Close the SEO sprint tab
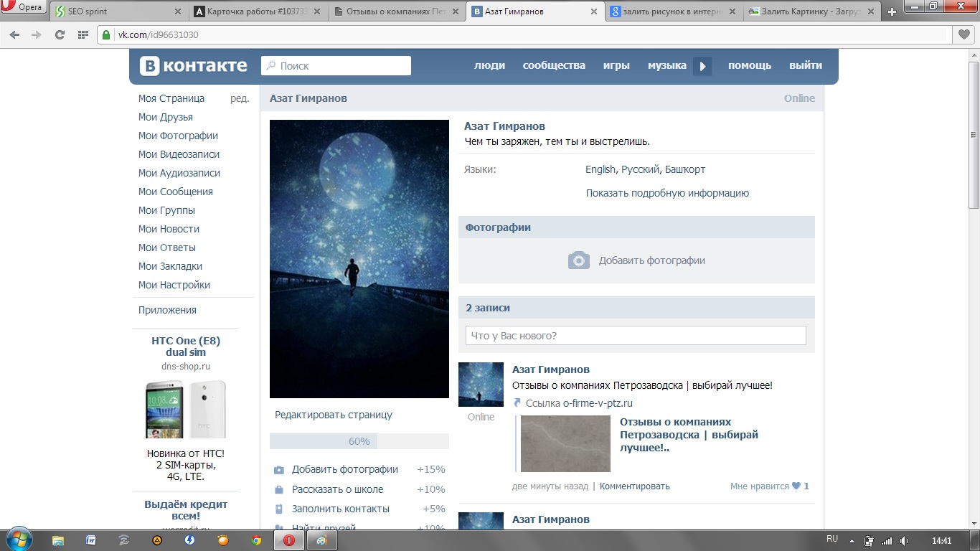The width and height of the screenshot is (980, 551). 178,12
